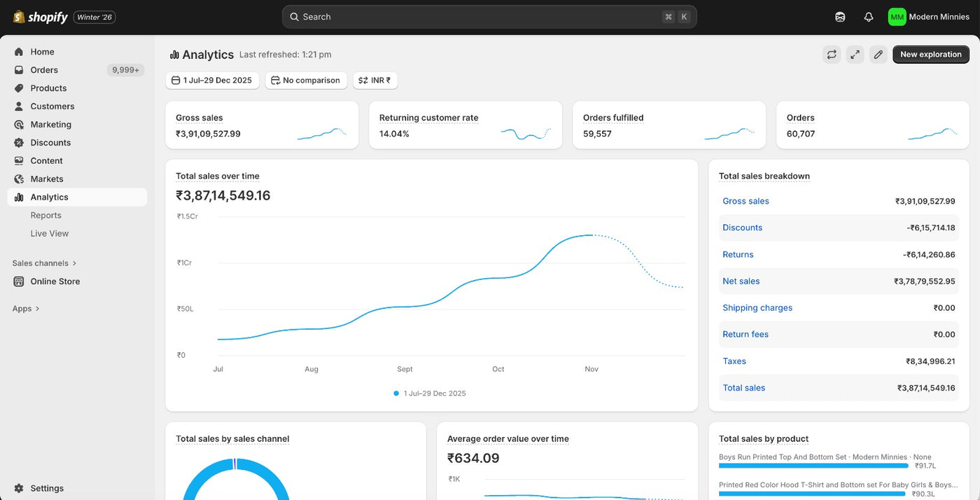Click the expand fullscreen icon button
980x500 pixels.
pyautogui.click(x=855, y=55)
